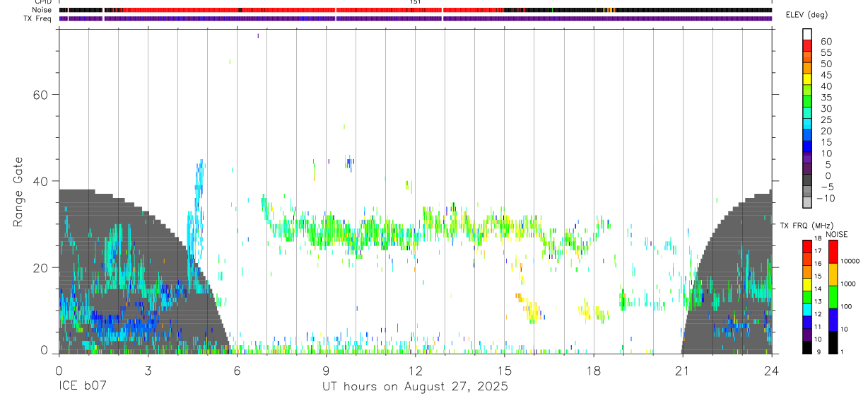The height and width of the screenshot is (401, 868).
Task: Pick the black 9–10 MHz TX FRQ swatch
Action: point(808,347)
